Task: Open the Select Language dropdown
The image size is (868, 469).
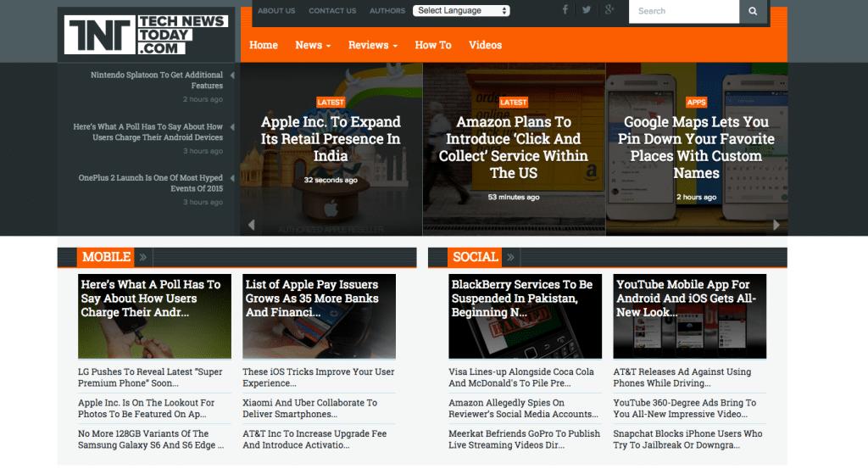Action: pos(461,10)
